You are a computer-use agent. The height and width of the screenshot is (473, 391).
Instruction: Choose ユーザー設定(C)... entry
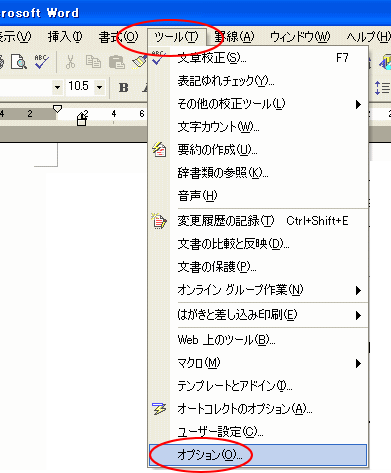258,432
